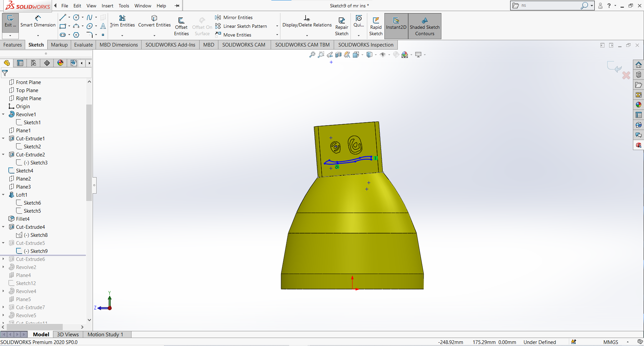This screenshot has width=644, height=346.
Task: Collapse the Loft1 feature in the tree
Action: (x=3, y=195)
